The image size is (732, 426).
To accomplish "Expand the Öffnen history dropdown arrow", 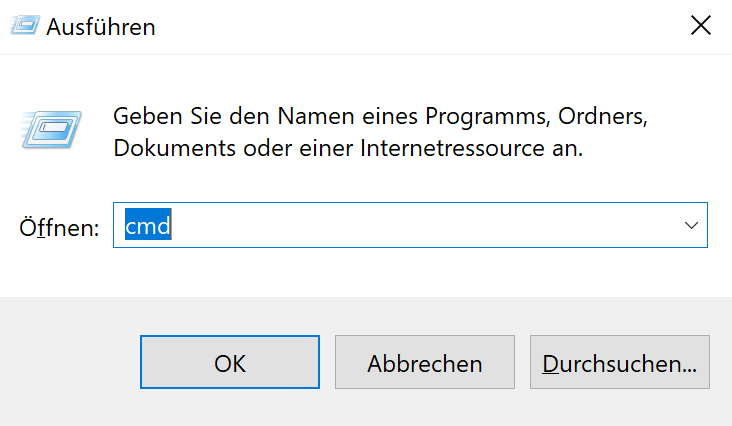I will coord(691,225).
